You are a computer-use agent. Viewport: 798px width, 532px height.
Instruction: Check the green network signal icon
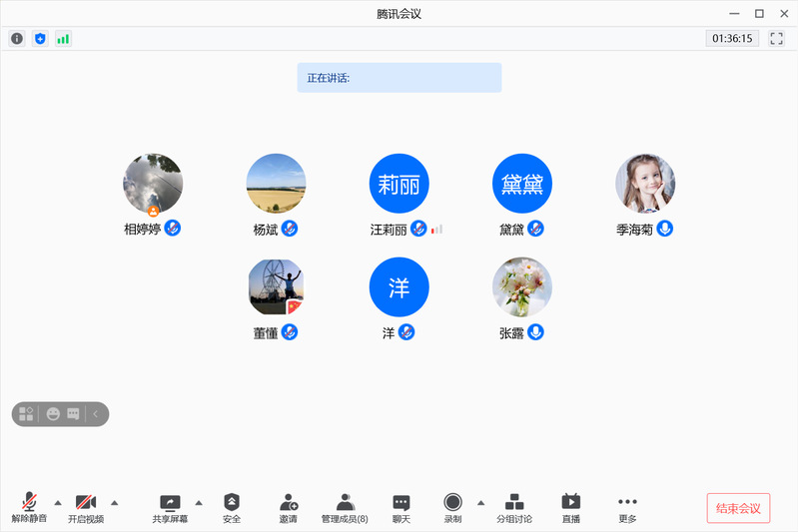(x=63, y=39)
